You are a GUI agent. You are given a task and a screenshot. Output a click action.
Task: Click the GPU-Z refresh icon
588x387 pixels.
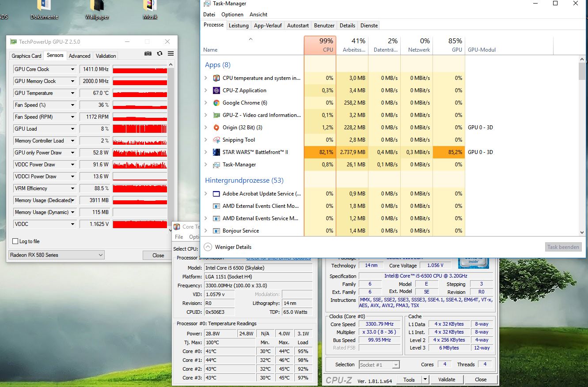point(159,53)
